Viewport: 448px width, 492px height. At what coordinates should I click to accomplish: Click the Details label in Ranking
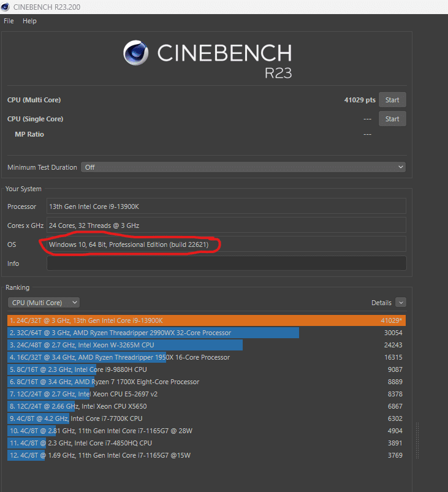click(381, 303)
